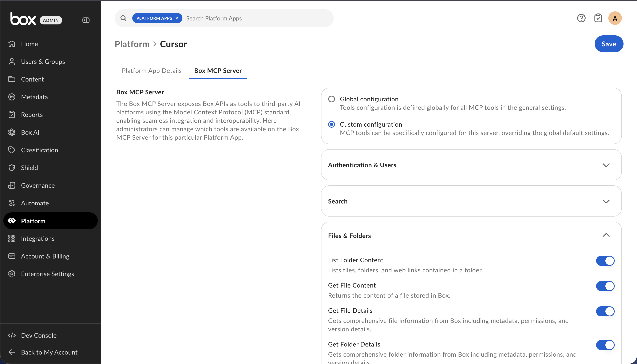Select Global configuration radio button
637x364 pixels.
click(332, 99)
